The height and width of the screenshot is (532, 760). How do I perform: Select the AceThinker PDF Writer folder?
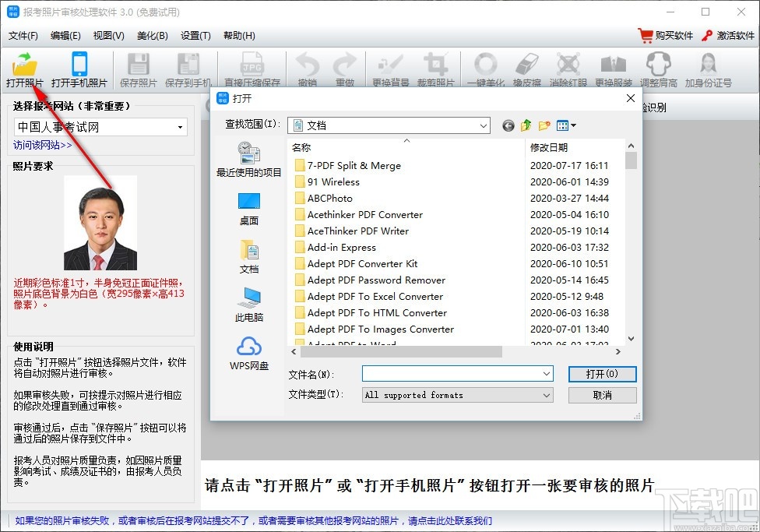[351, 231]
